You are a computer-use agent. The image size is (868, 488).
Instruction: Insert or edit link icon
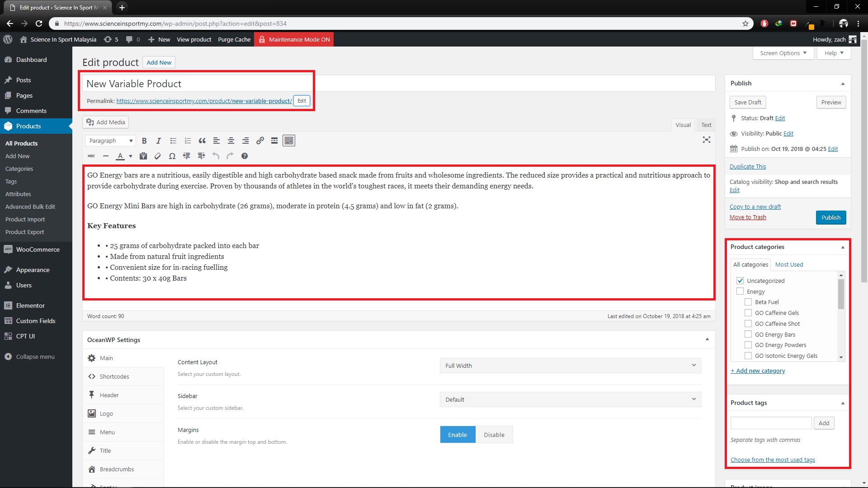click(260, 141)
